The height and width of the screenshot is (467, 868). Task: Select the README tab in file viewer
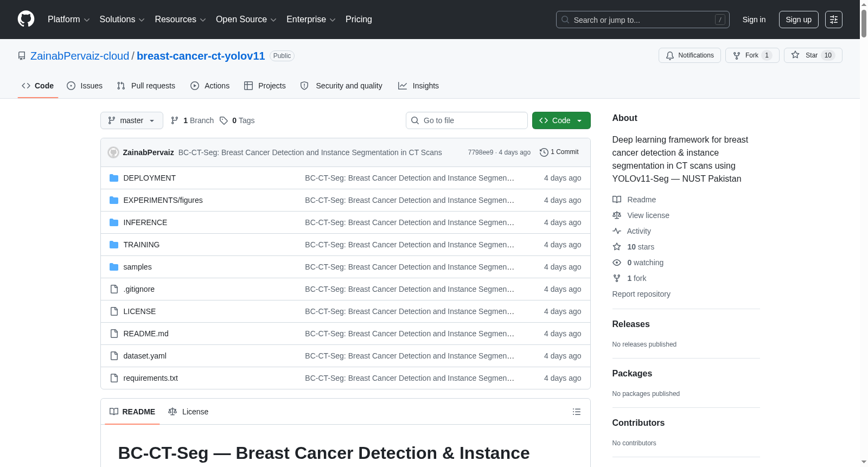pyautogui.click(x=132, y=412)
